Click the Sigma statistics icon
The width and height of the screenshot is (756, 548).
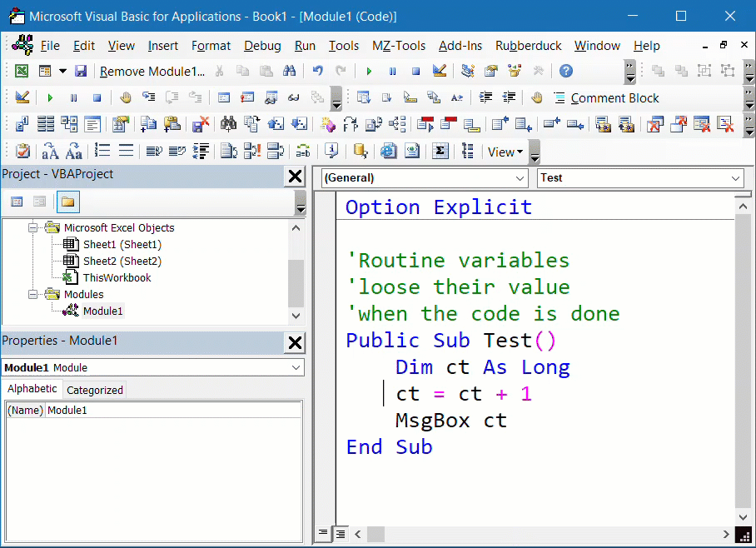tap(440, 152)
